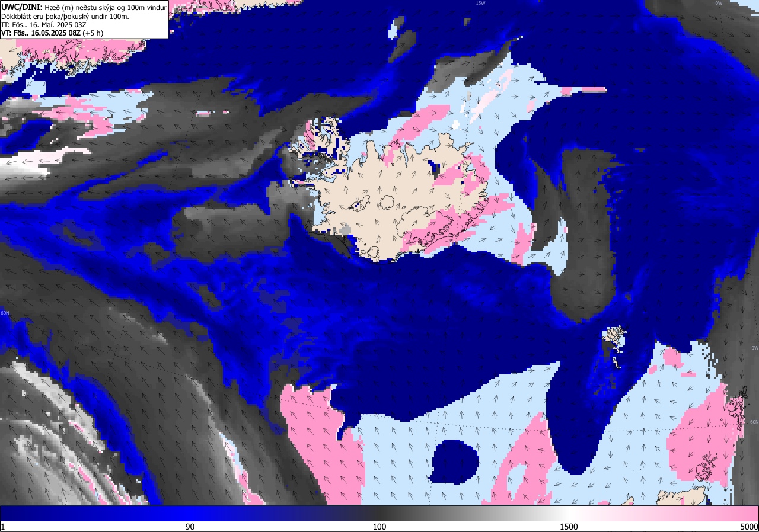Viewport: 759px width, 532px height.
Task: Click the color scale label "5000"
Action: point(749,527)
